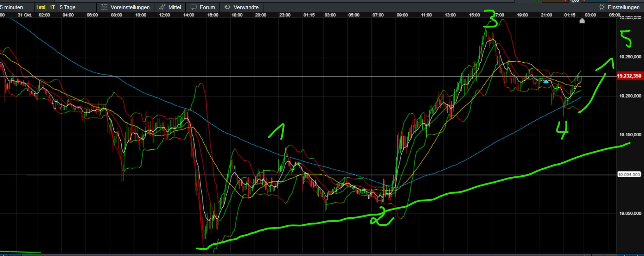Switch chart interval to 1std
This screenshot has width=644, height=256.
tap(41, 7)
